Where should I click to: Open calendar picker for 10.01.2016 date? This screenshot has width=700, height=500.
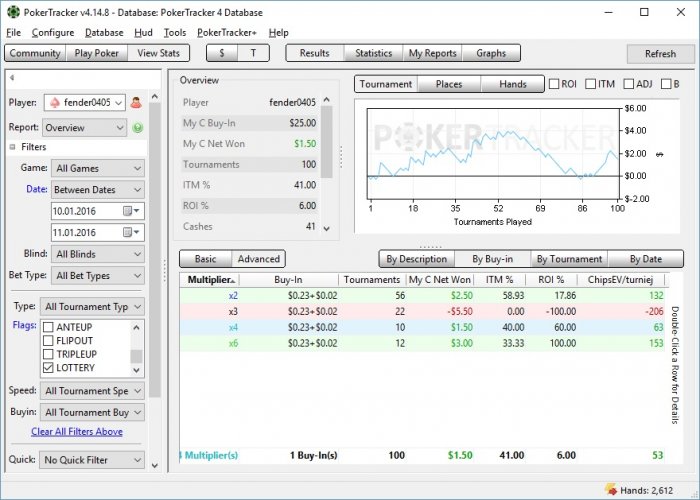[130, 211]
